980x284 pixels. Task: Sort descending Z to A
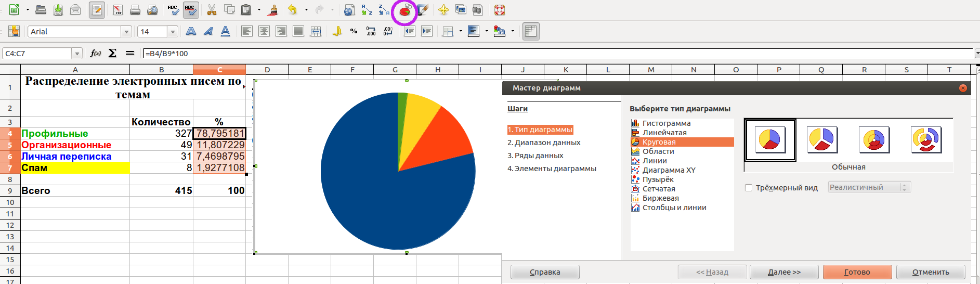click(384, 10)
